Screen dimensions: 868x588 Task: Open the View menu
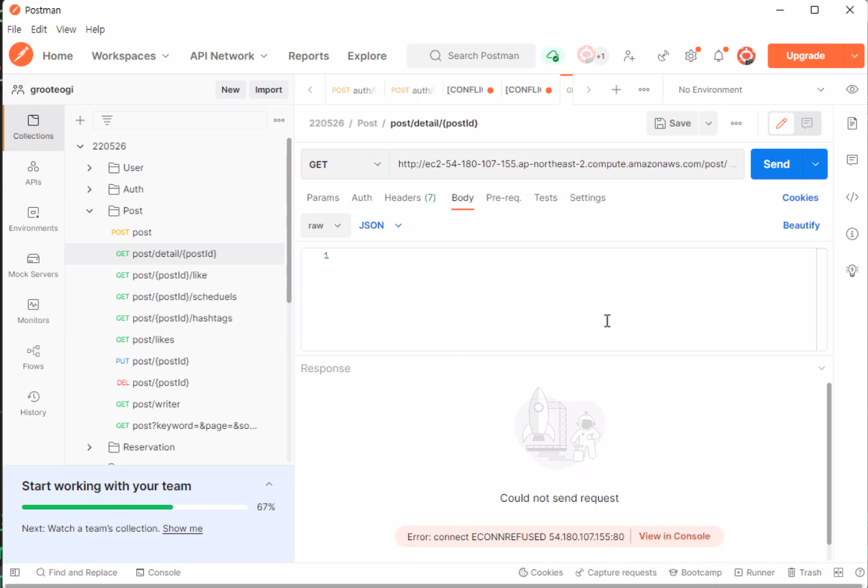[66, 29]
